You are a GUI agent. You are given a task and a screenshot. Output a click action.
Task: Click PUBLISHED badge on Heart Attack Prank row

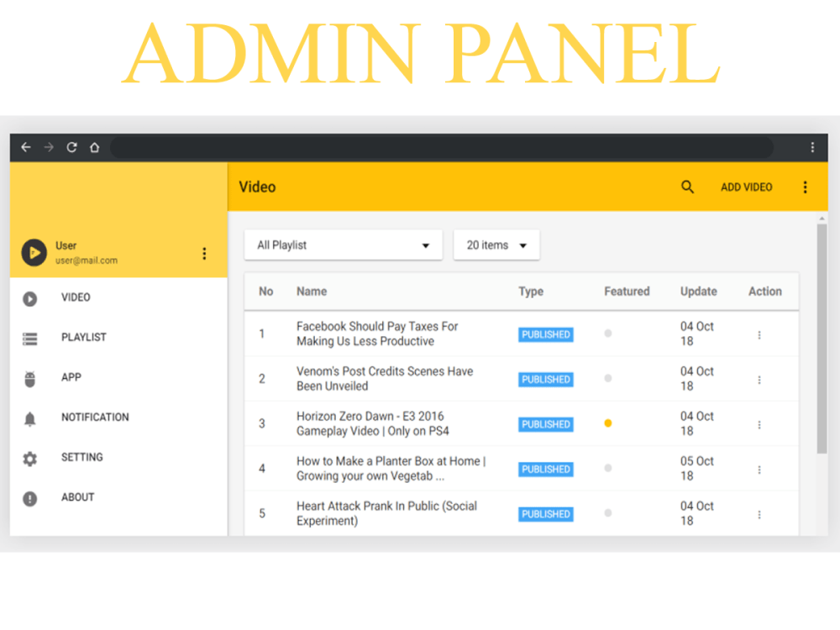546,514
